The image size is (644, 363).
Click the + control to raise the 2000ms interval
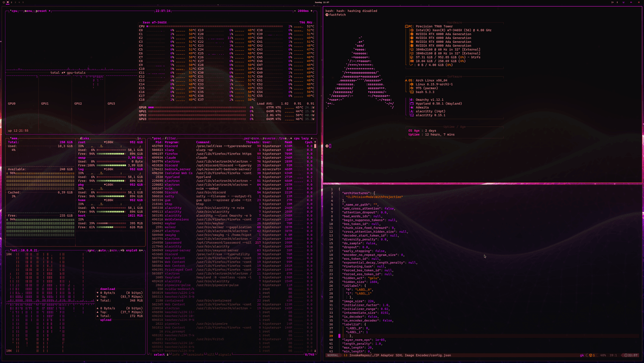pyautogui.click(x=312, y=10)
